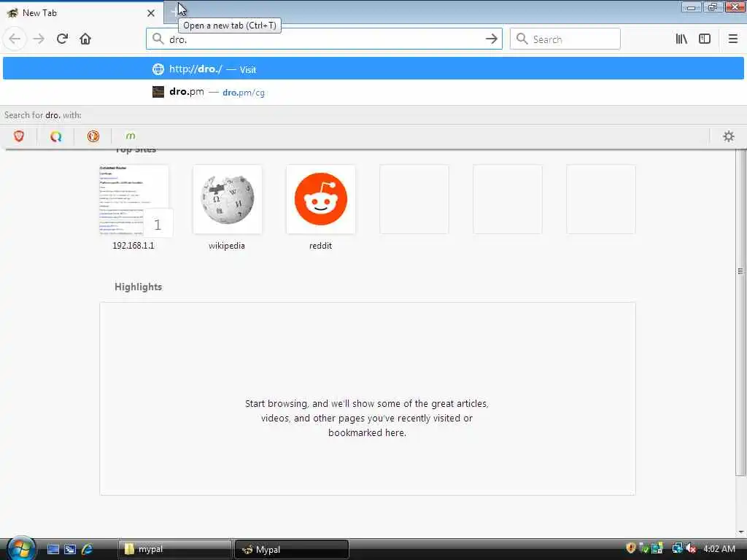Viewport: 747px width, 560px height.
Task: Click the back navigation arrow
Action: click(x=15, y=39)
